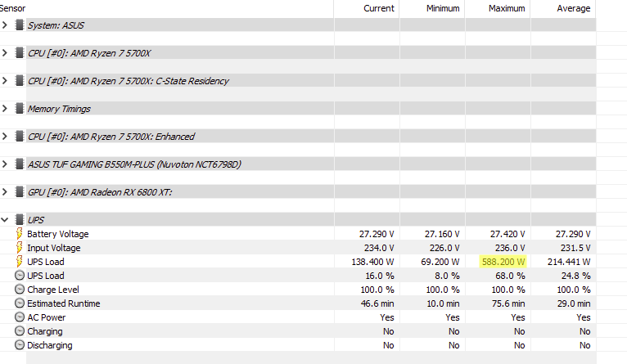The height and width of the screenshot is (364, 627).
Task: Expand the GPU Radeon RX 6800 XT group
Action: coord(5,192)
